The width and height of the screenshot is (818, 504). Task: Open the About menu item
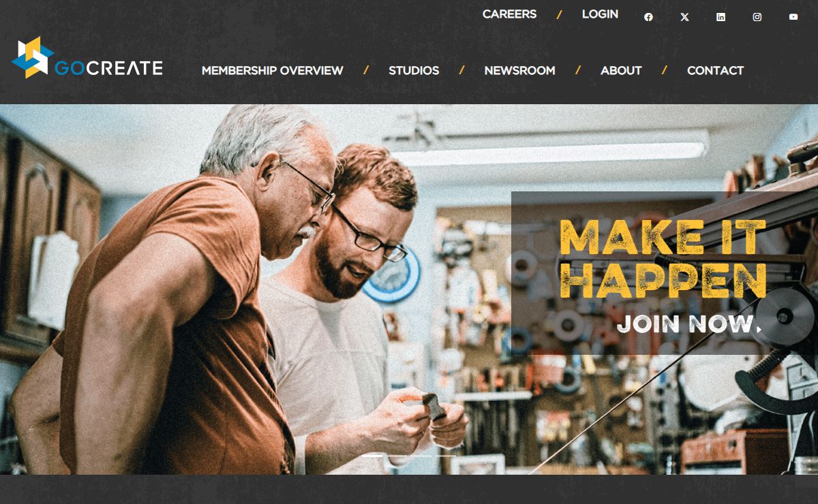click(x=621, y=70)
